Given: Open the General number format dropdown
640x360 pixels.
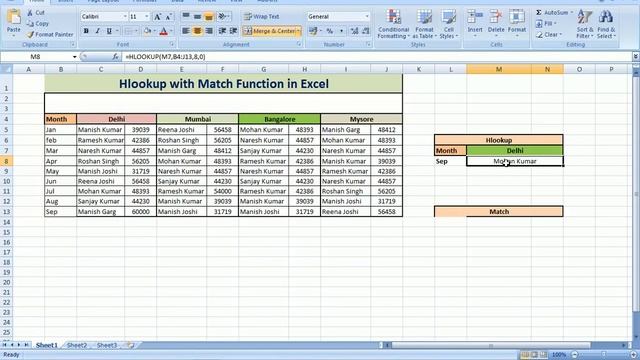Looking at the screenshot, I should pos(367,16).
